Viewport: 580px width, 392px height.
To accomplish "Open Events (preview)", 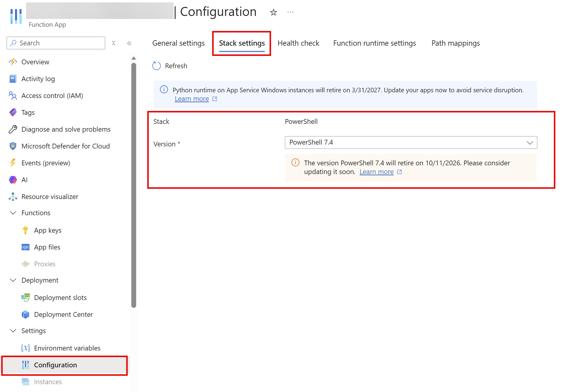I will click(x=46, y=163).
